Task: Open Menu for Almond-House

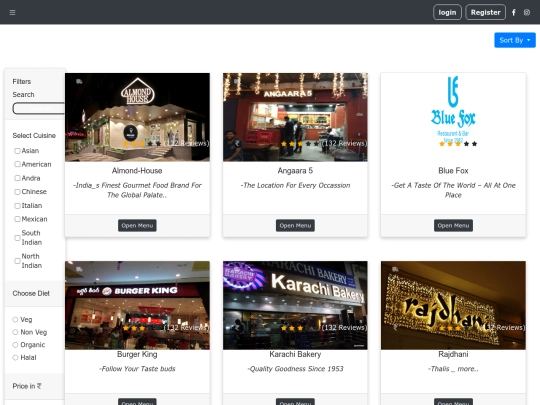Action: tap(137, 226)
